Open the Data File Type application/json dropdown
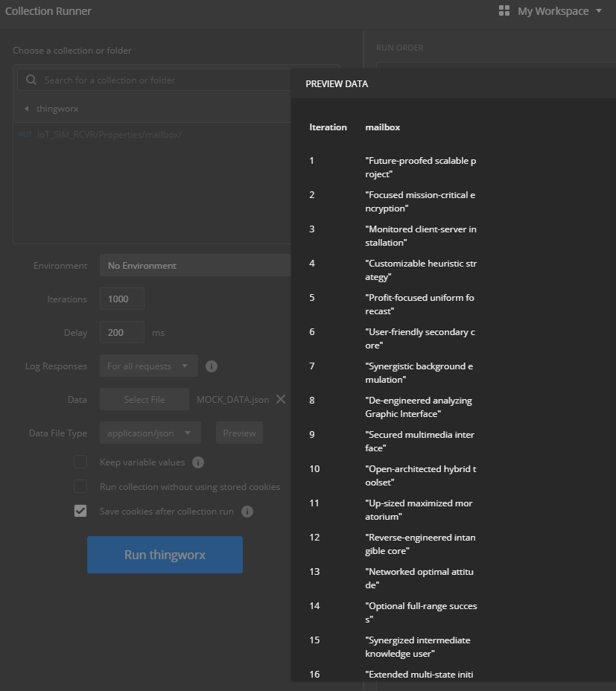The height and width of the screenshot is (691, 616). click(x=150, y=433)
